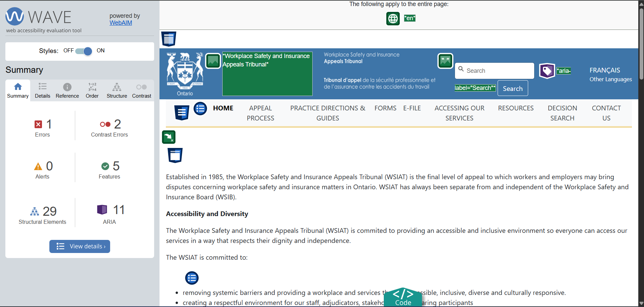Click the green skip-link arrow icon
The image size is (644, 307).
coord(169,137)
